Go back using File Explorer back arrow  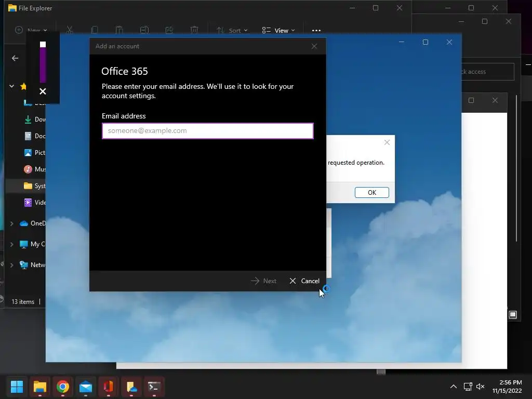15,58
